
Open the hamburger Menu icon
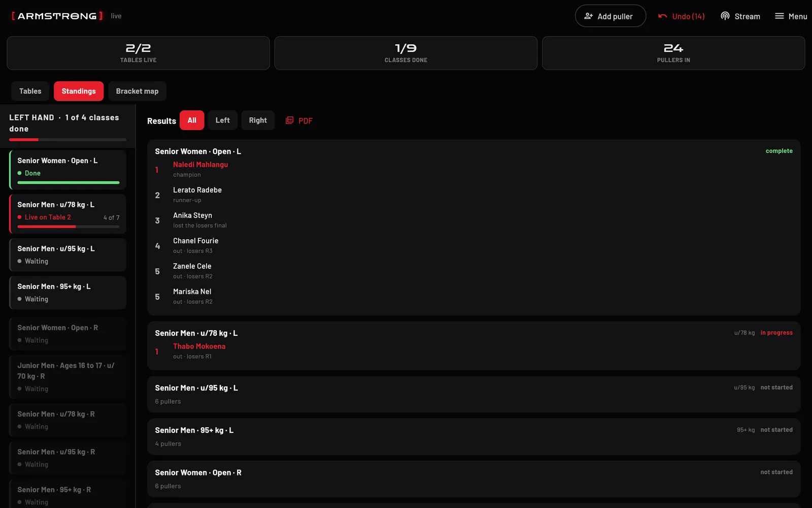pyautogui.click(x=780, y=16)
